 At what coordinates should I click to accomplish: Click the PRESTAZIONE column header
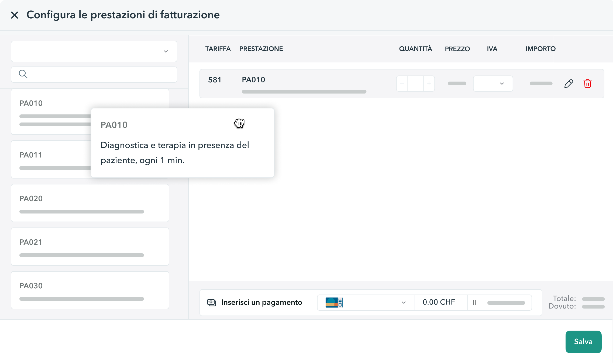[261, 49]
